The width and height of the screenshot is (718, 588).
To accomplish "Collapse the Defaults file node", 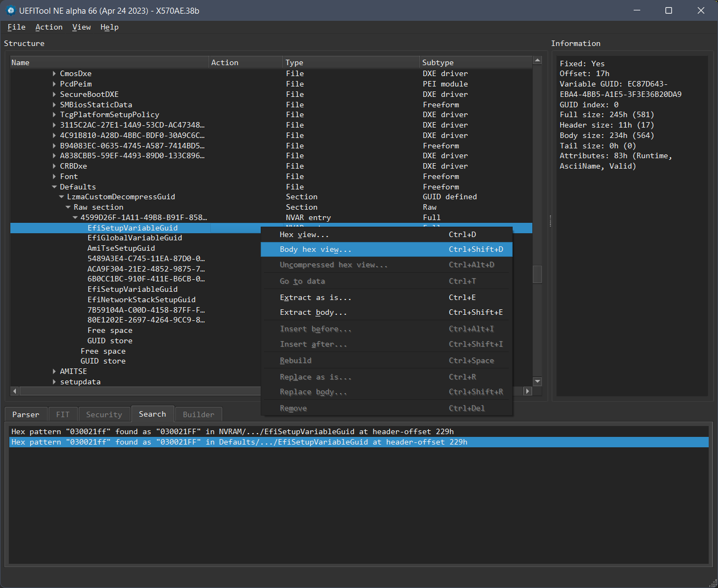I will click(54, 187).
